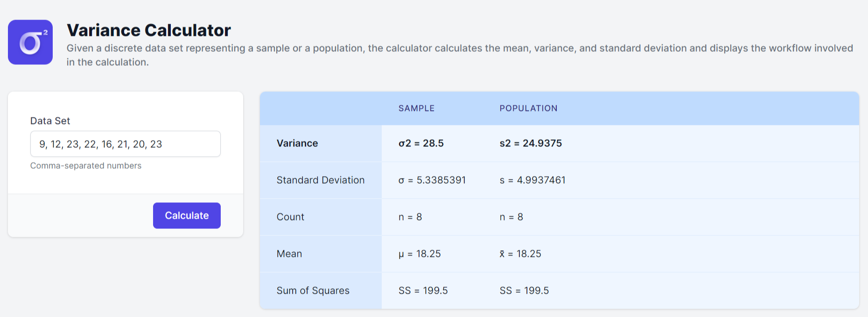Select population variance value 24.9375
This screenshot has width=868, height=317.
[x=531, y=143]
